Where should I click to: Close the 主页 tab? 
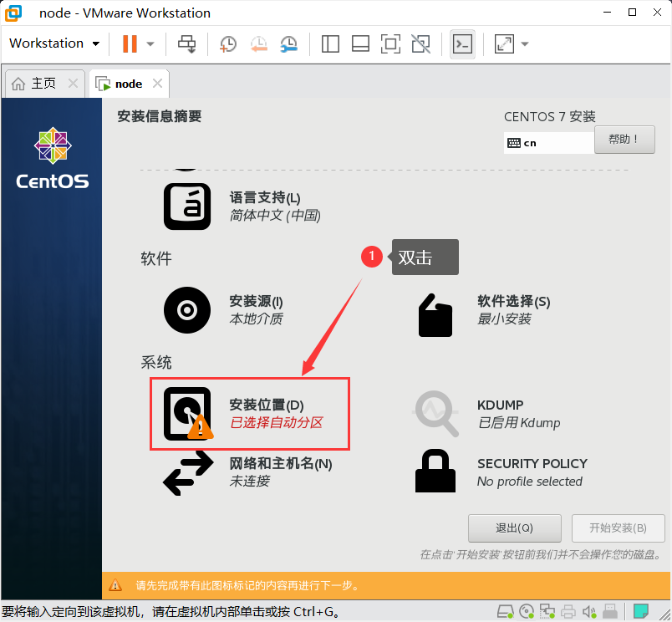[x=74, y=83]
